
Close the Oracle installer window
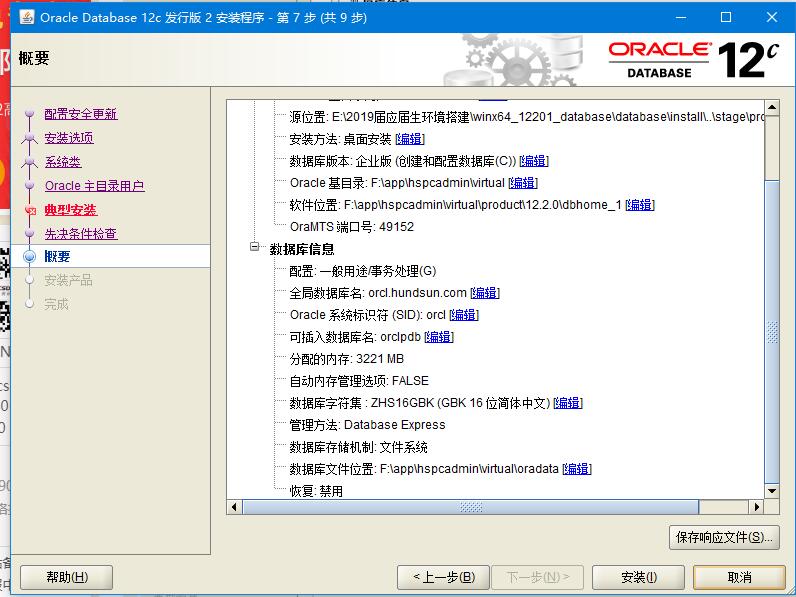click(772, 17)
